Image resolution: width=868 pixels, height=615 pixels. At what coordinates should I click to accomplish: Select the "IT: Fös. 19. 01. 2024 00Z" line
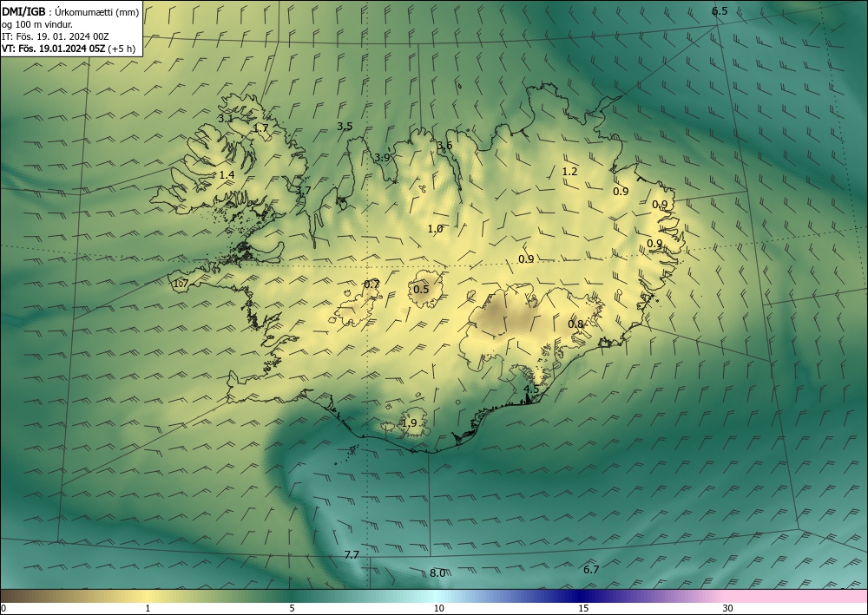[56, 36]
